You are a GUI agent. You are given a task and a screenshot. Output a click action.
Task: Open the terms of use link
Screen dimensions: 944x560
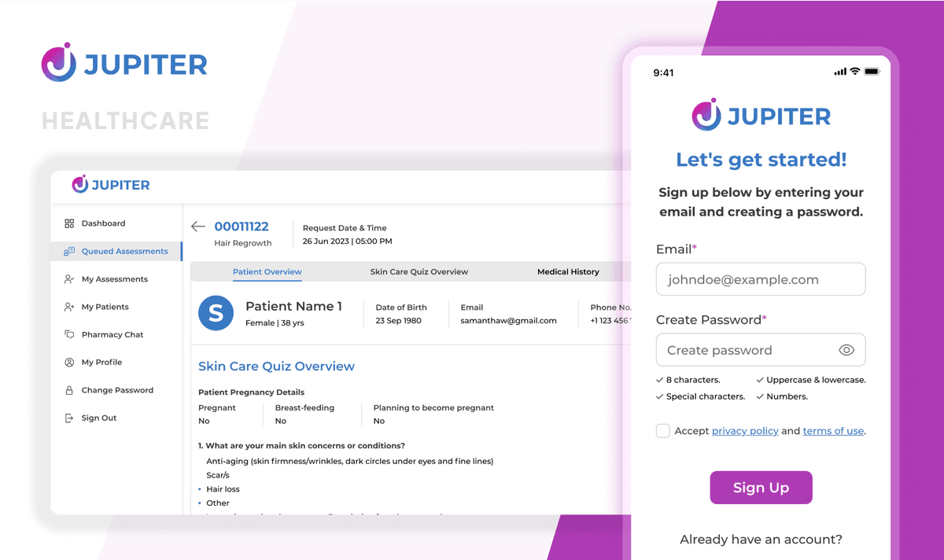tap(833, 431)
